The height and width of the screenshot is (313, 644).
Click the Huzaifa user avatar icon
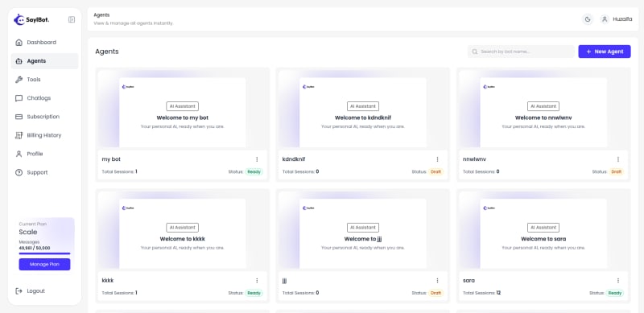pos(605,19)
